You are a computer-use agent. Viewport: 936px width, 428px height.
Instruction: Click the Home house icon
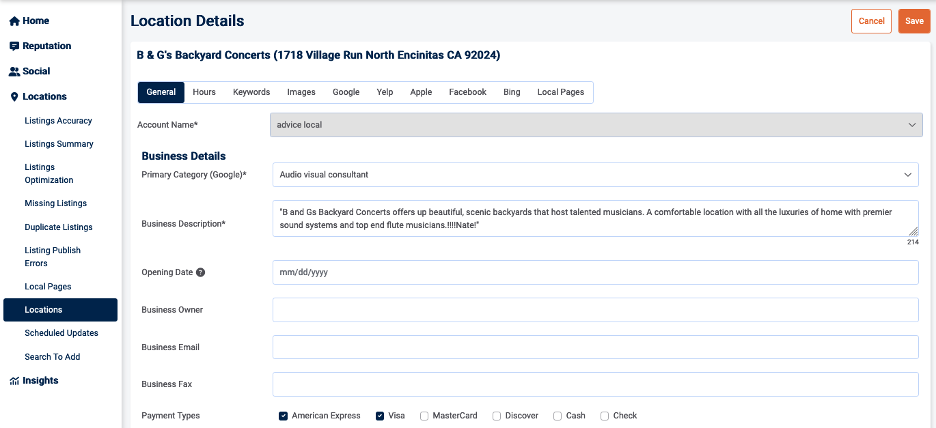click(14, 21)
